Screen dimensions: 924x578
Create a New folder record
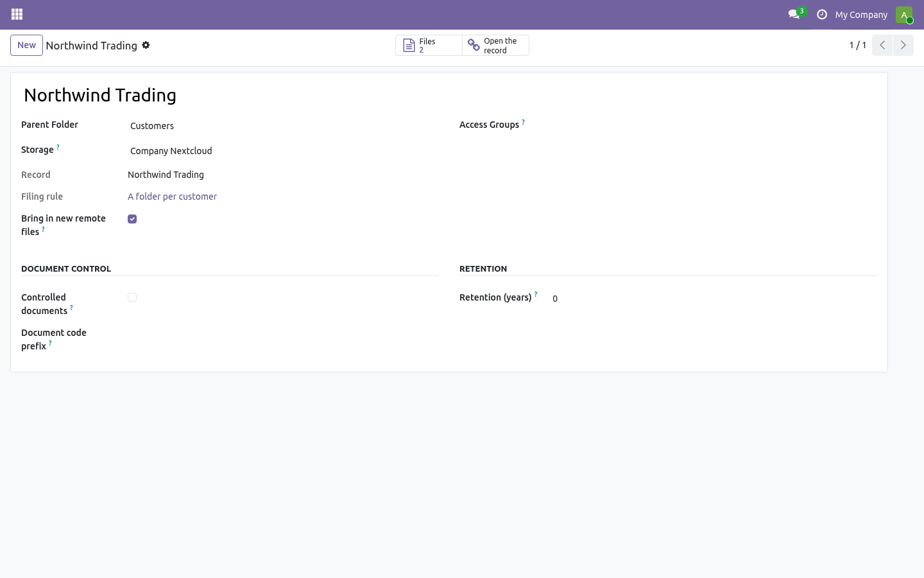tap(26, 45)
